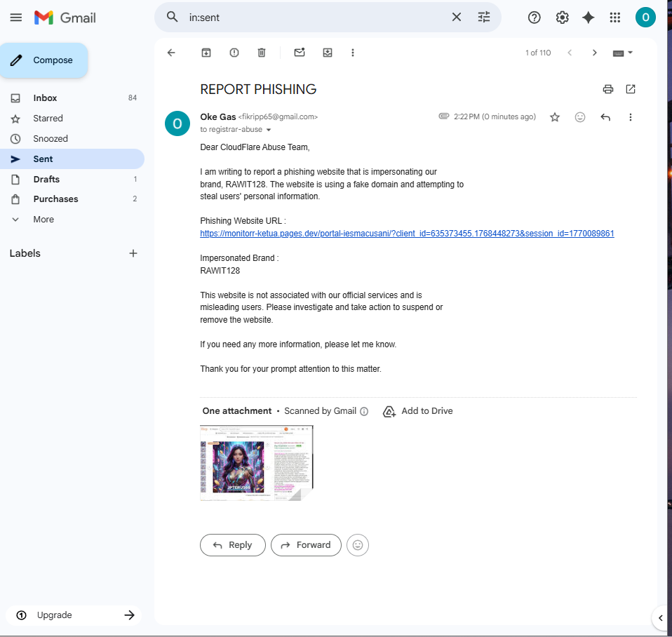Screen dimensions: 672x637
Task: Open search options filter icon
Action: 484,17
